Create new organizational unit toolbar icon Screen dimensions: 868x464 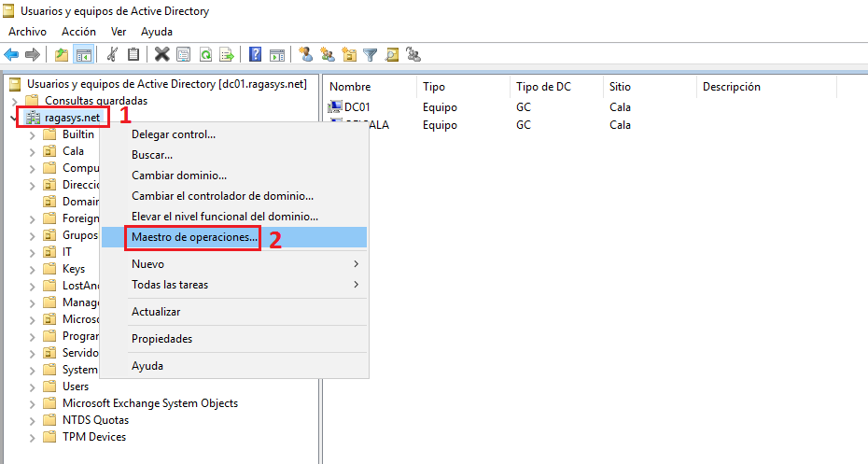(349, 54)
